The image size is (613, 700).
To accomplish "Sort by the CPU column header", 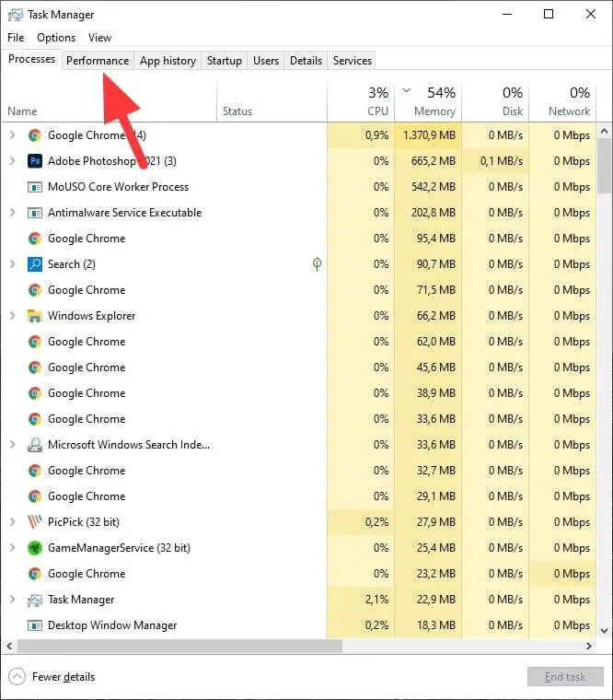I will coord(361,102).
